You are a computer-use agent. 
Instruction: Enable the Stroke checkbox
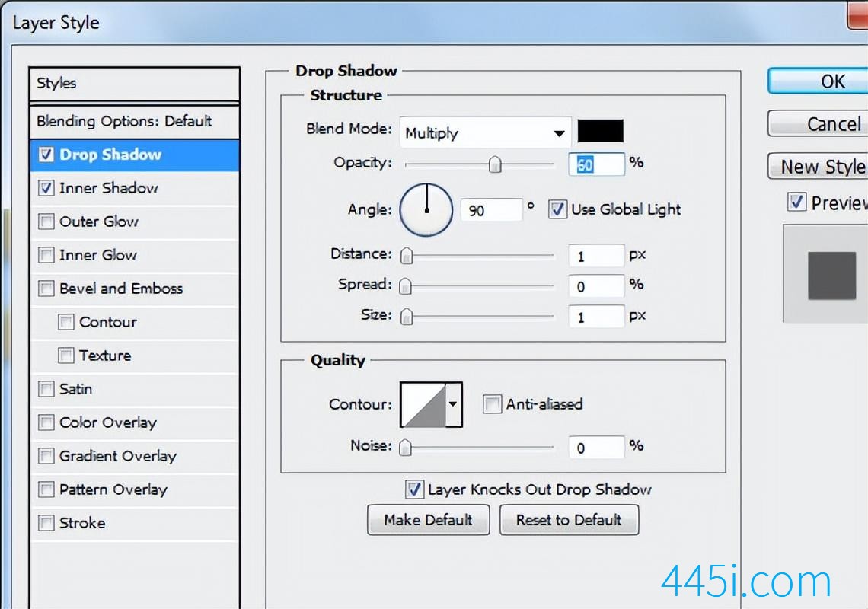(46, 523)
